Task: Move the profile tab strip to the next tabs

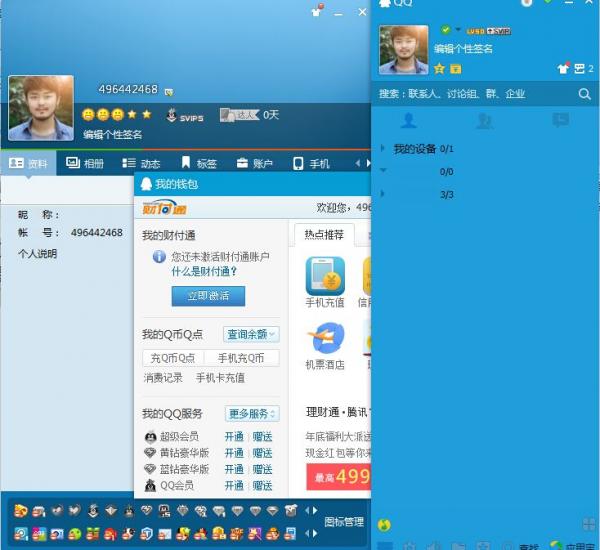Action: (x=368, y=163)
